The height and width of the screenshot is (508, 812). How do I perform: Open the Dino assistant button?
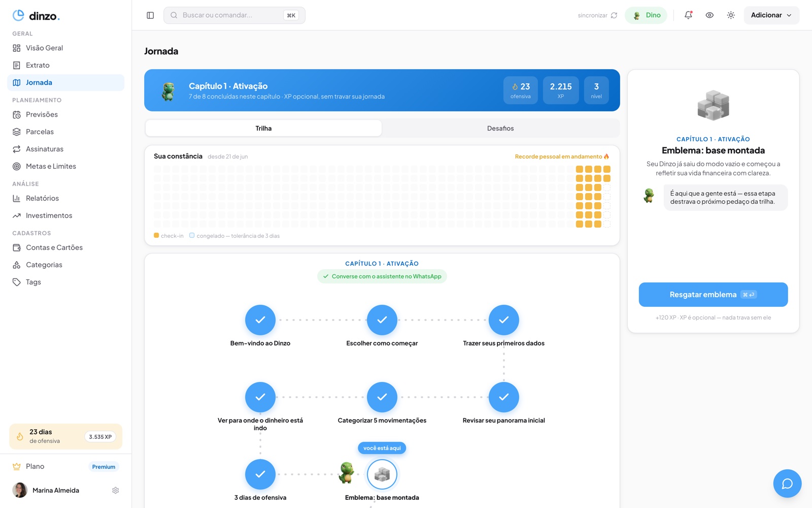click(646, 15)
